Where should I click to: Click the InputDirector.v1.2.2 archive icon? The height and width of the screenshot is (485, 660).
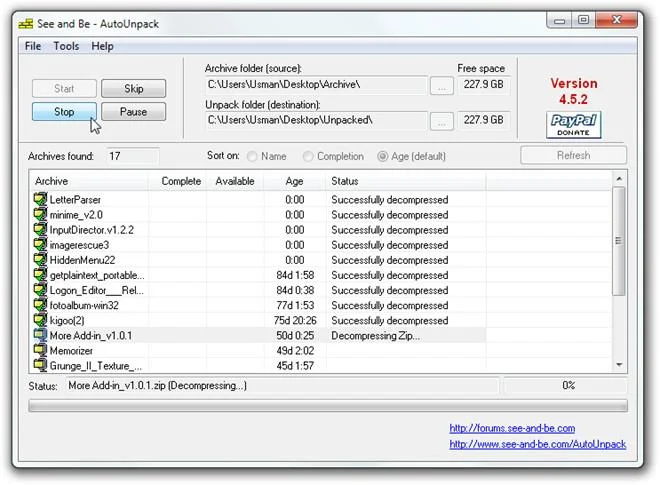tap(40, 229)
